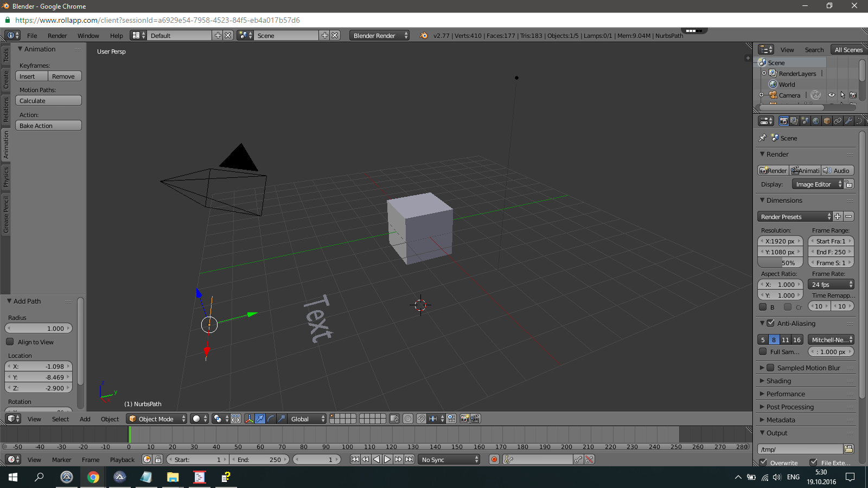Enable the Sampled Motion Blur checkbox
The height and width of the screenshot is (488, 868).
click(770, 368)
